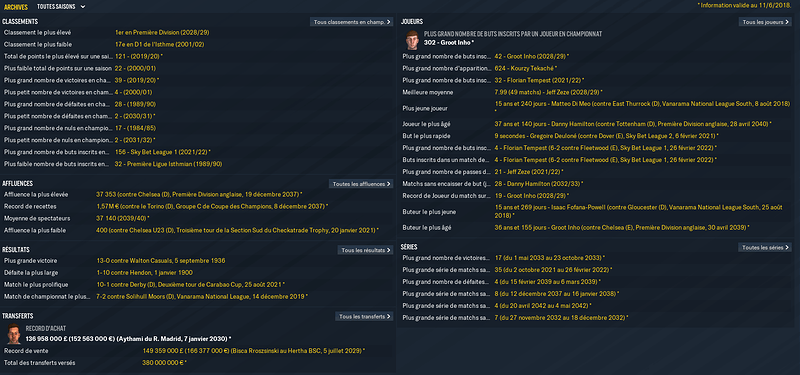Select Danny Hamilton oldest player record
The height and width of the screenshot is (375, 800).
click(633, 124)
